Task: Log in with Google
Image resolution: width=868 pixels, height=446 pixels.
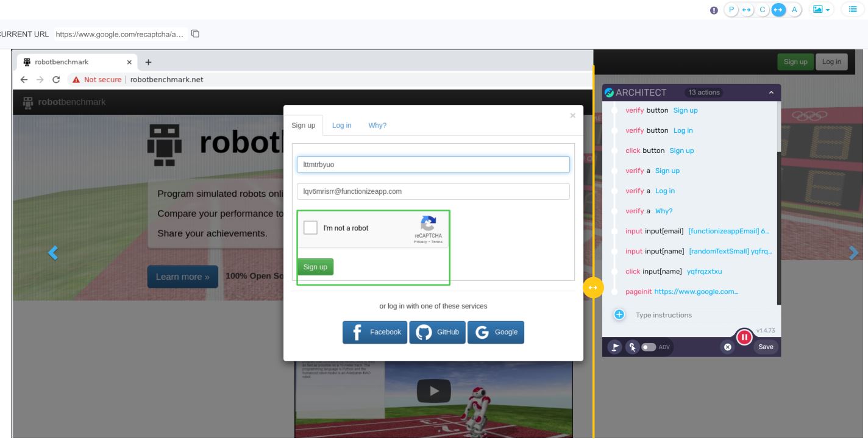Action: click(496, 332)
